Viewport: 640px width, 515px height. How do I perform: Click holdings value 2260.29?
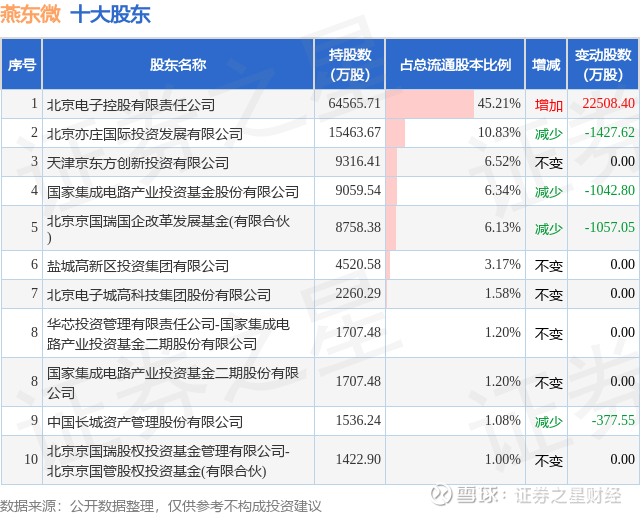pos(358,293)
